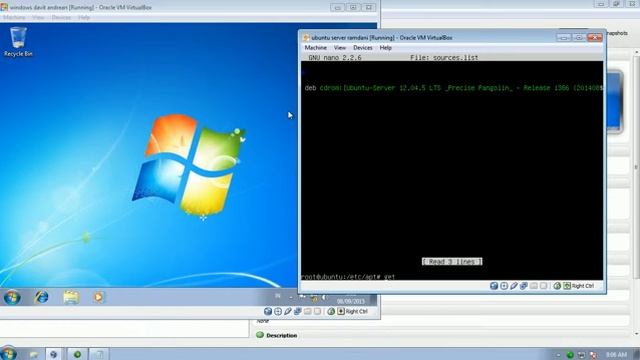Open host Windows Start button
This screenshot has height=360, width=640.
point(8,353)
